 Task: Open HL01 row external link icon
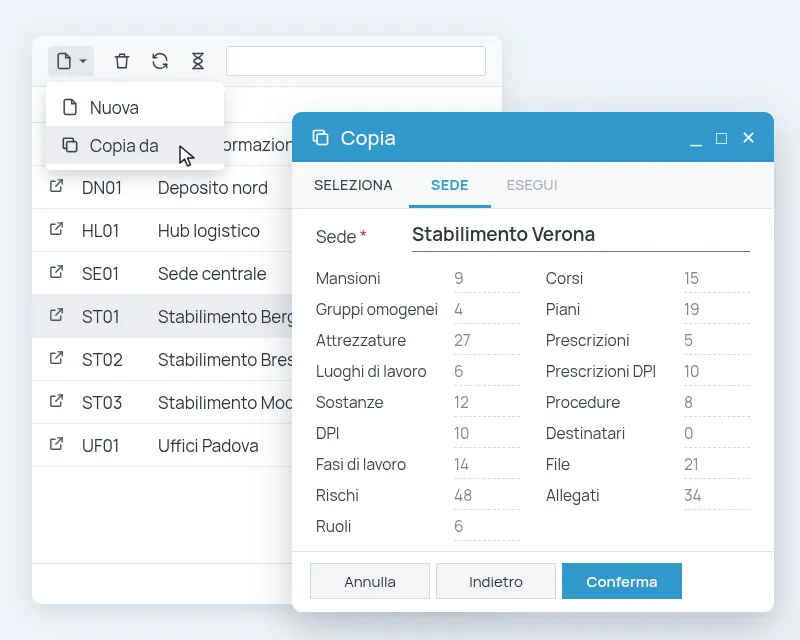click(x=57, y=229)
